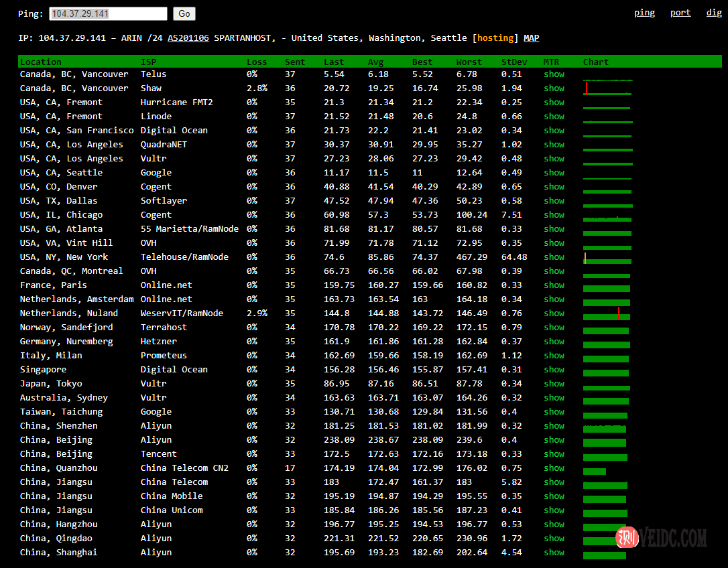The width and height of the screenshot is (728, 568).
Task: Switch to the port tool link
Action: click(x=680, y=13)
